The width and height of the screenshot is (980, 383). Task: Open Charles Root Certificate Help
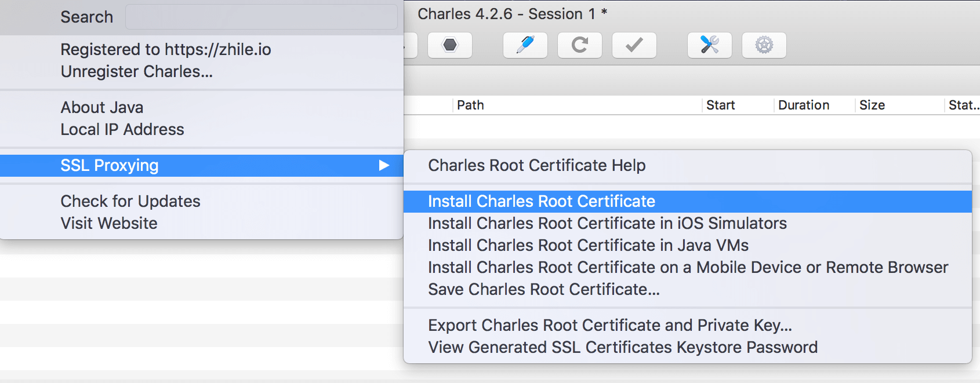point(688,166)
